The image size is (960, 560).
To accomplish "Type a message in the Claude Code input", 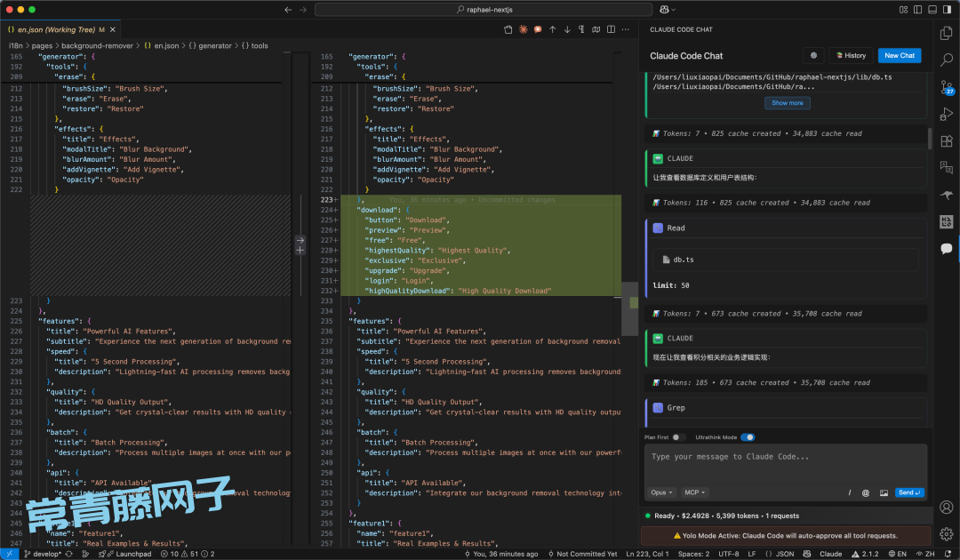I will (x=786, y=465).
